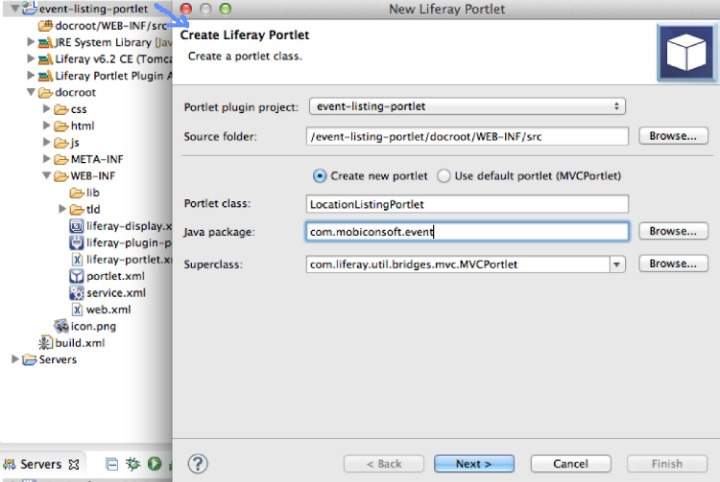Click the js folder icon
The height and width of the screenshot is (482, 720).
click(x=61, y=143)
